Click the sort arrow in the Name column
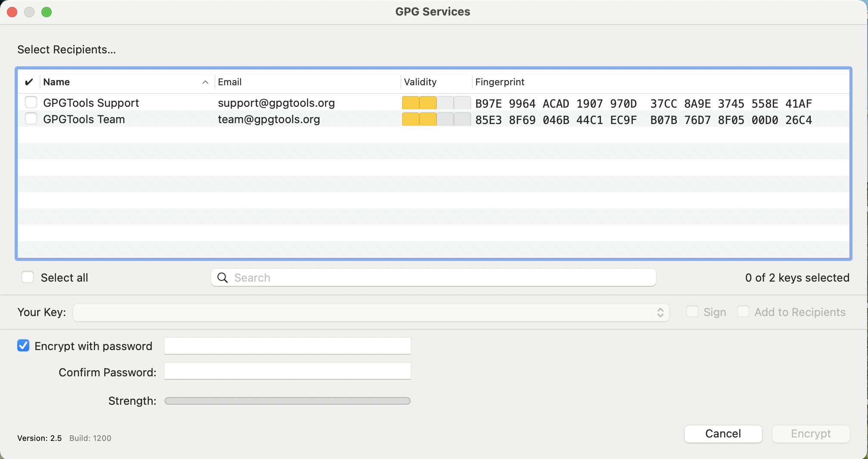The image size is (868, 459). pos(205,82)
